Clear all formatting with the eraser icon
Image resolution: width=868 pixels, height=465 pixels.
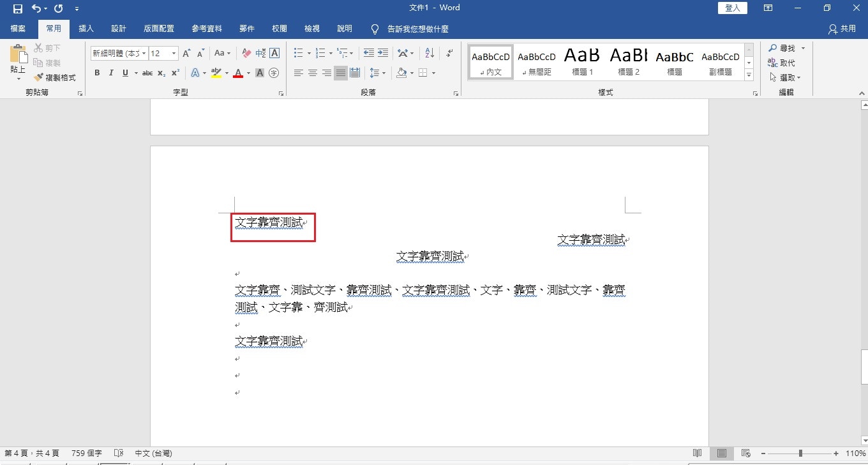point(246,53)
